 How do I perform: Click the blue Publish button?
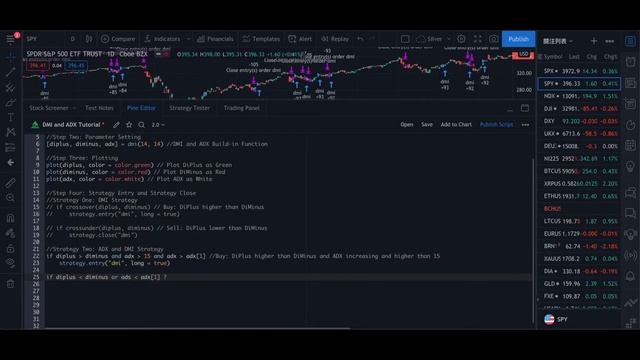[x=518, y=39]
